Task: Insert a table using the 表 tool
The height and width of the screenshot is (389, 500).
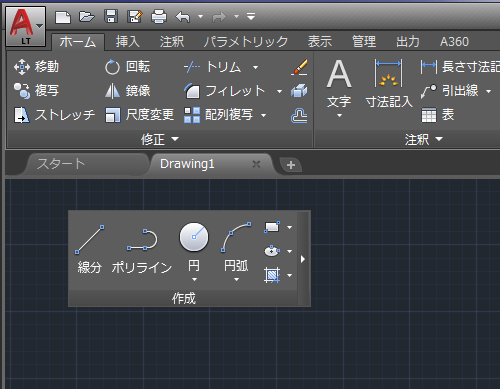Action: [x=438, y=115]
